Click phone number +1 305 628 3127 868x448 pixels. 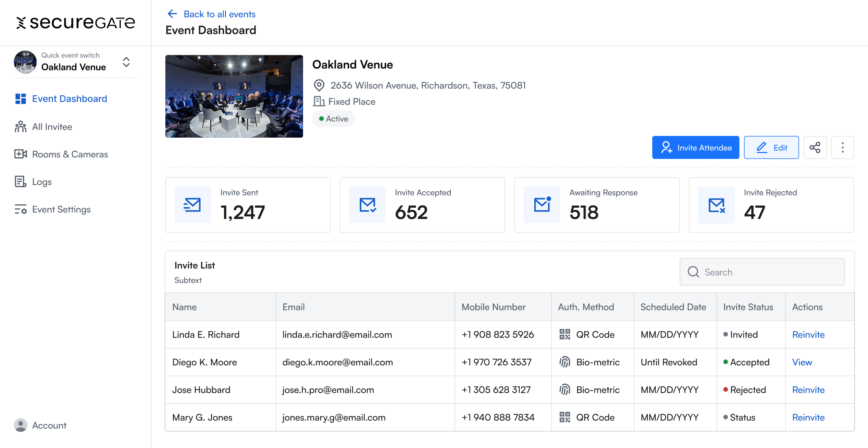[x=496, y=390]
